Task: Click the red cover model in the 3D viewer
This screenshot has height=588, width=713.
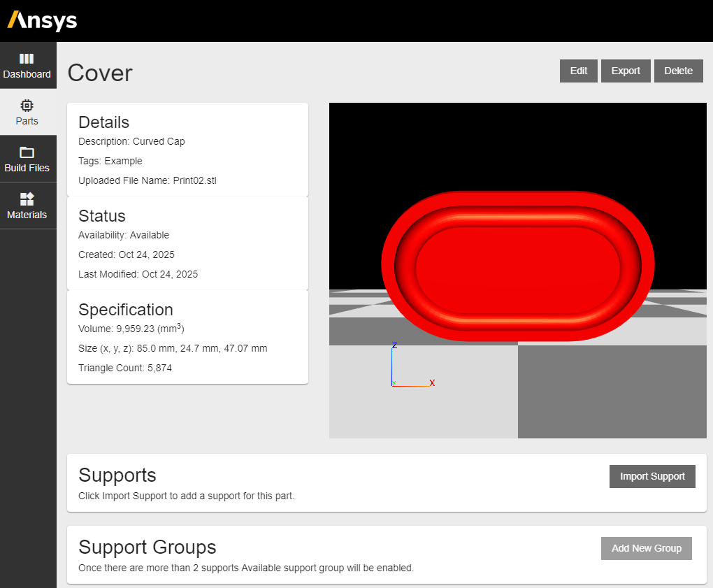Action: [517, 266]
